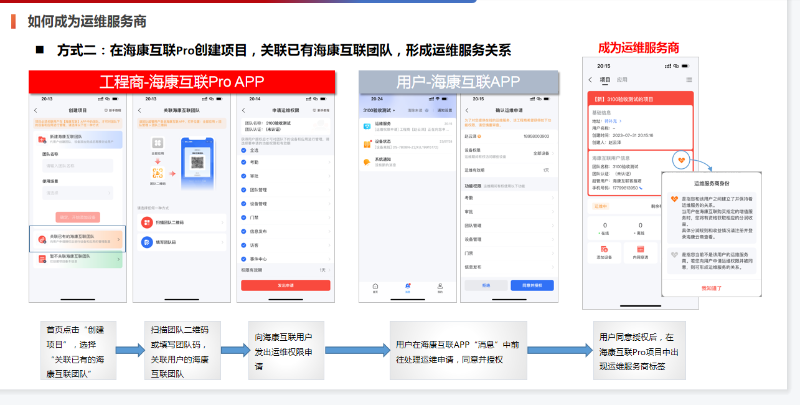The height and width of the screenshot is (405, 800).
Task: Open hamburger menu on project screen
Action: pos(689,80)
